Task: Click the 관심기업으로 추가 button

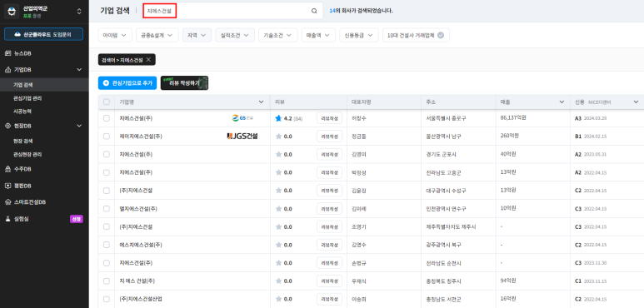Action: [127, 83]
